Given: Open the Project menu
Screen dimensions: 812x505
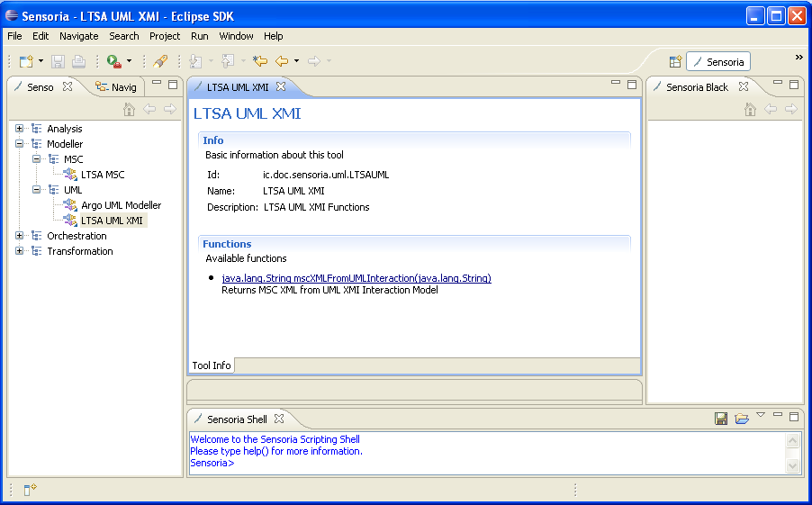Looking at the screenshot, I should click(x=165, y=36).
